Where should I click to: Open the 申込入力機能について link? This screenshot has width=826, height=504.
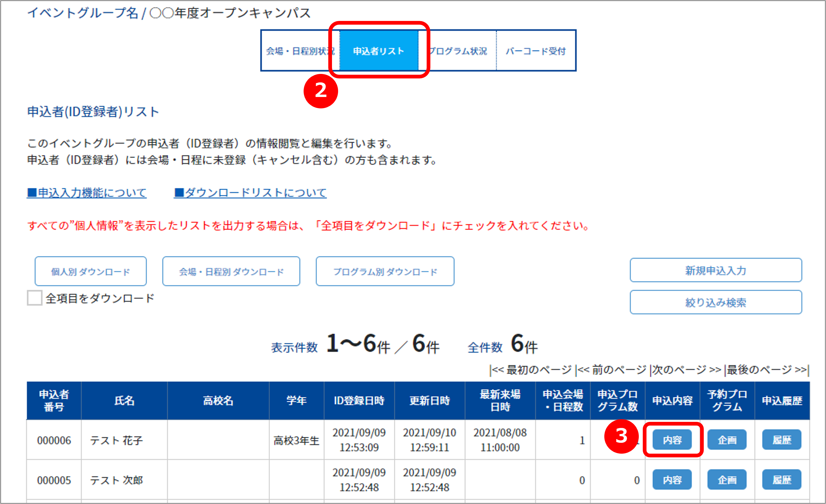click(x=87, y=193)
